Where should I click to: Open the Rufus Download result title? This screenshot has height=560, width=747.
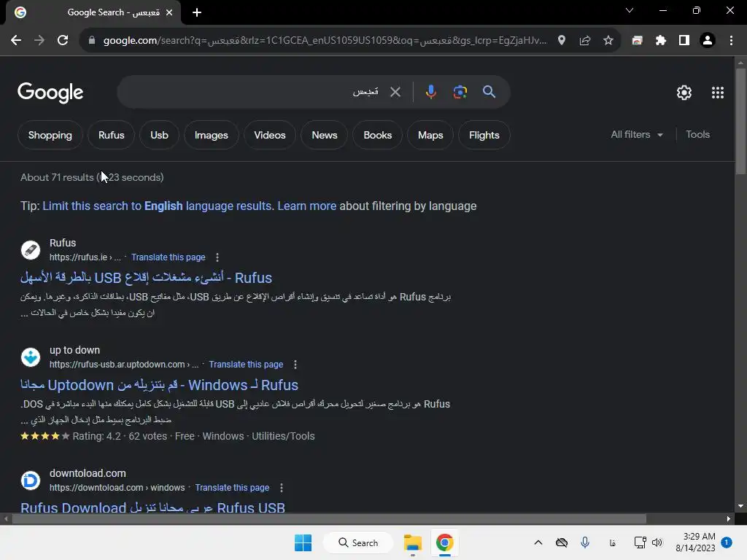click(x=152, y=507)
